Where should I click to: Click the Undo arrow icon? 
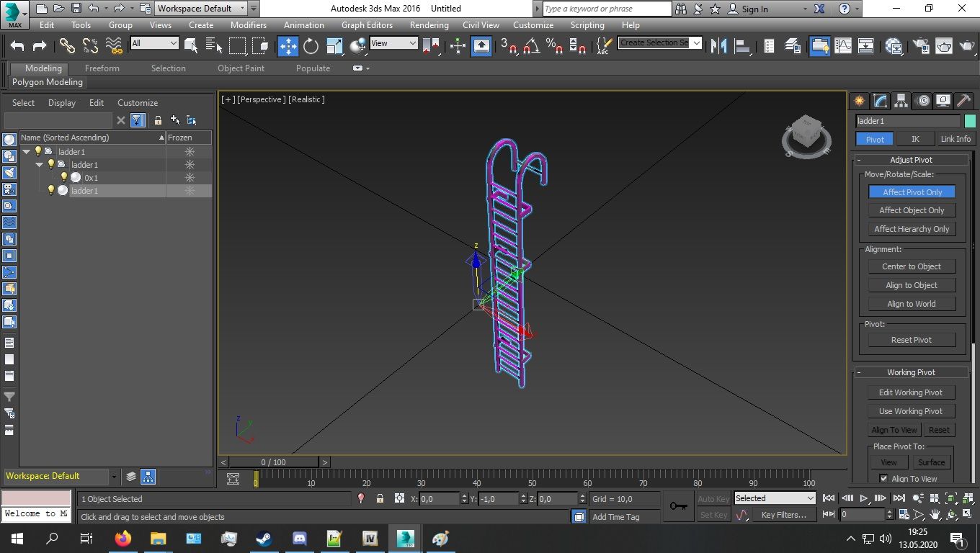[17, 46]
